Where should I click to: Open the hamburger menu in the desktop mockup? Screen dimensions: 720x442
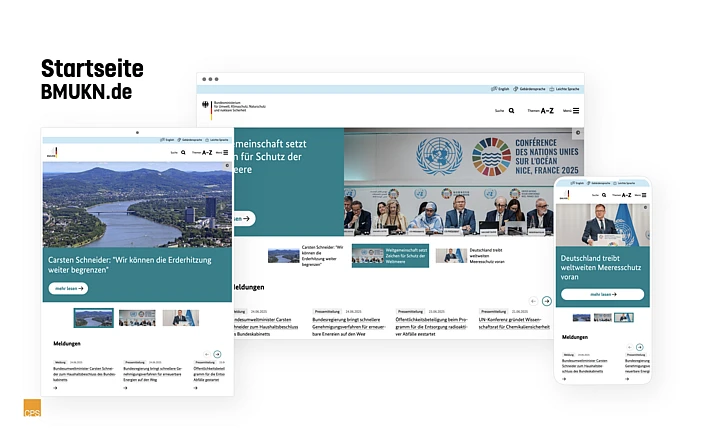coord(576,111)
